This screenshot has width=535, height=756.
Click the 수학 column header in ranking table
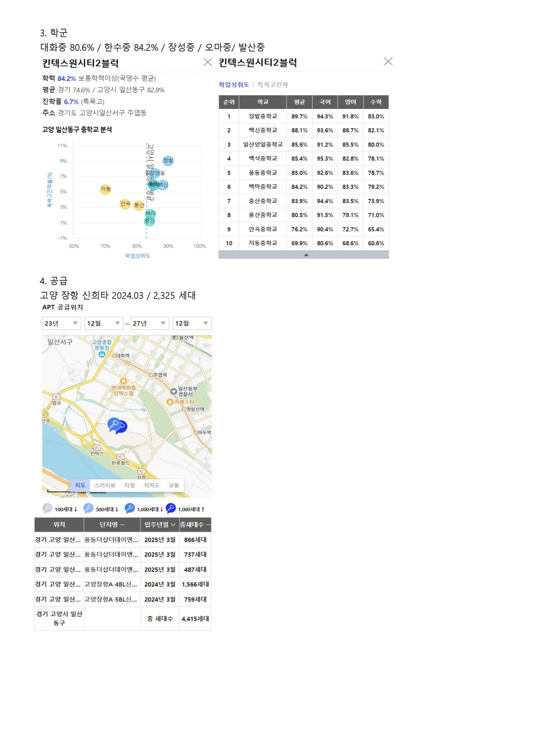pyautogui.click(x=376, y=102)
